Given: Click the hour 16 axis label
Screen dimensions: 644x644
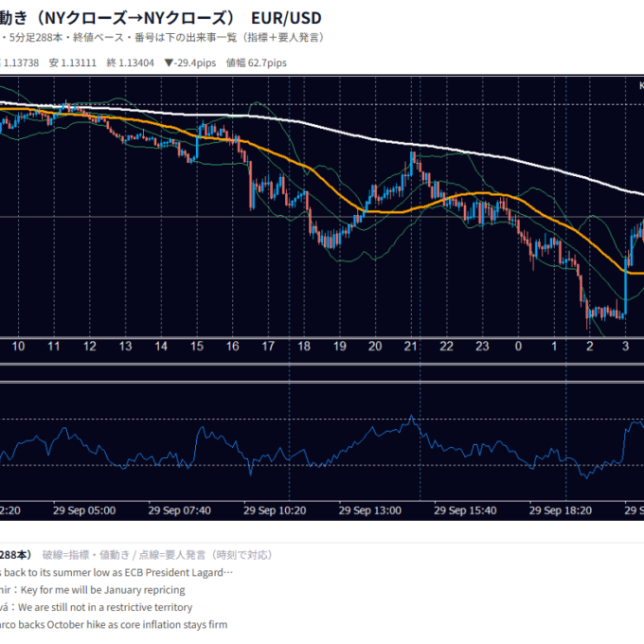Looking at the screenshot, I should click(x=232, y=347).
